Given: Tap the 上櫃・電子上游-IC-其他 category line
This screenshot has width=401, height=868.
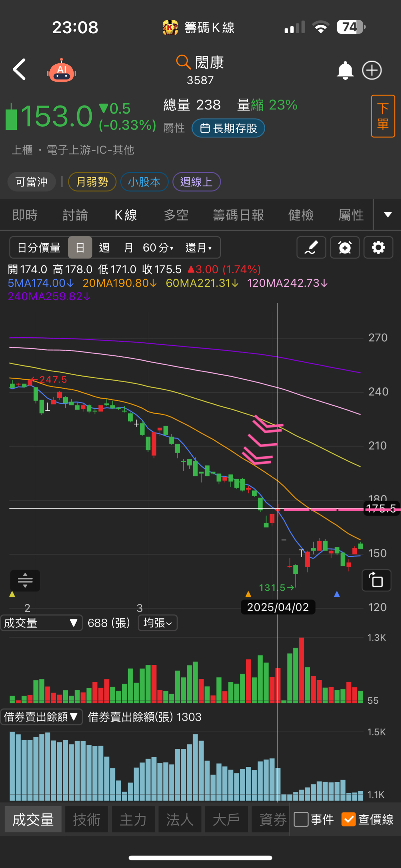Looking at the screenshot, I should pos(73,150).
